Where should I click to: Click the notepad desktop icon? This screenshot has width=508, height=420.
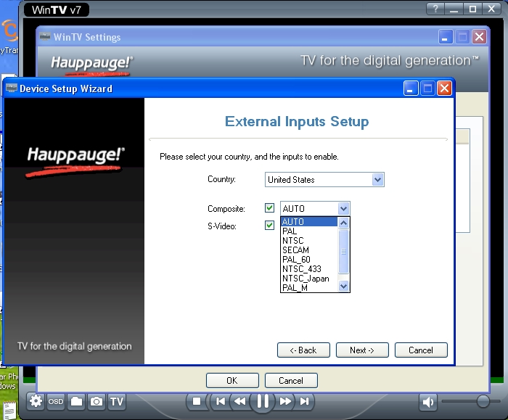tap(9, 410)
